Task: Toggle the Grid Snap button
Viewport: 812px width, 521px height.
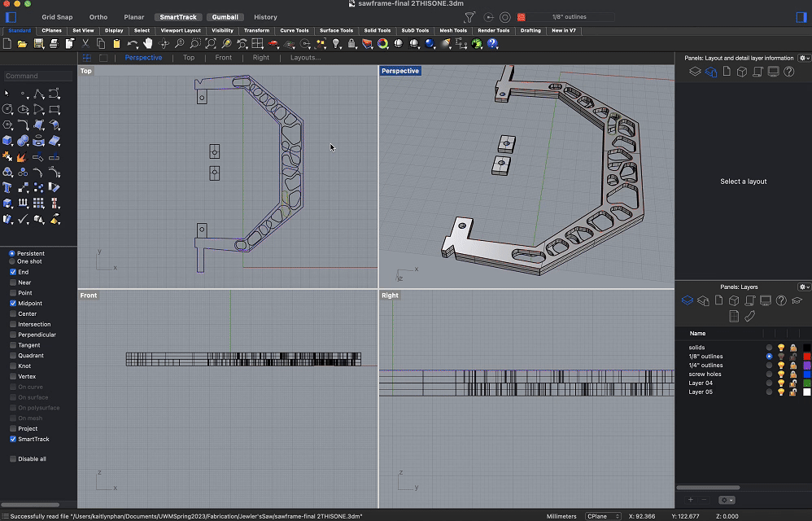Action: 57,17
